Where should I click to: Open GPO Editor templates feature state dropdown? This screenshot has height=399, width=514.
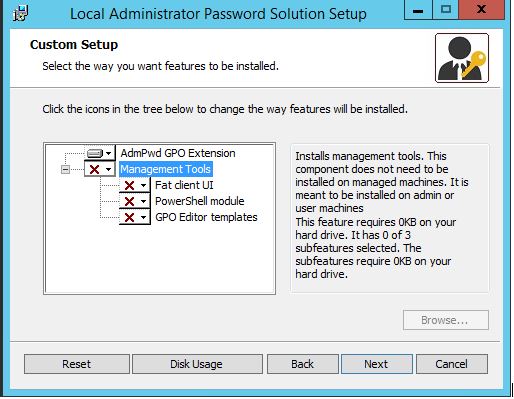[x=135, y=217]
